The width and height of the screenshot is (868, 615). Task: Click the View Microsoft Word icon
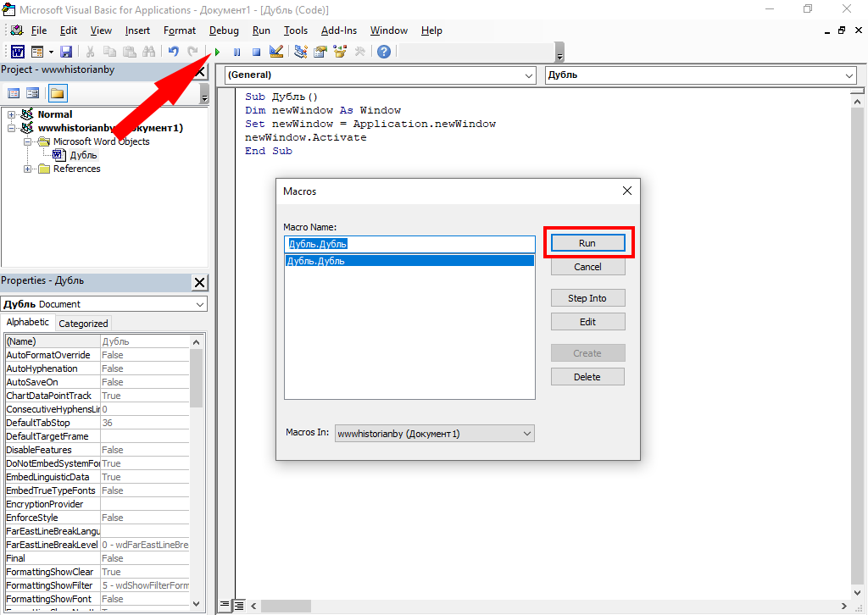tap(17, 52)
